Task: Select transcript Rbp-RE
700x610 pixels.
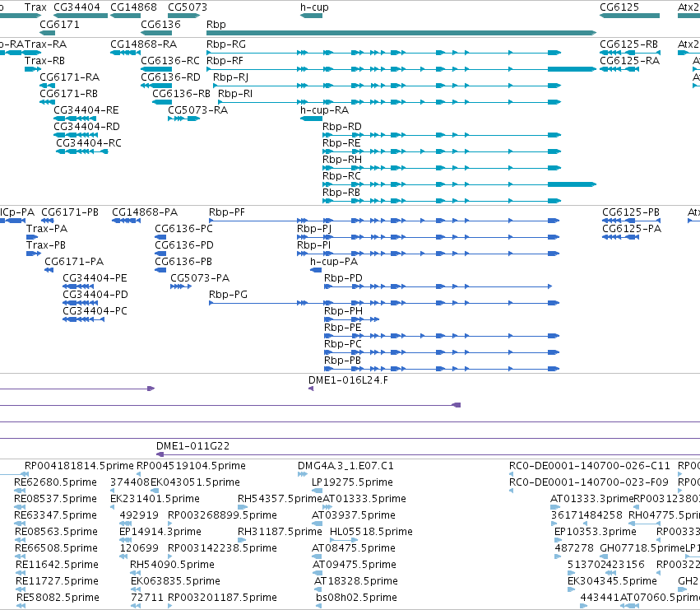Action: pyautogui.click(x=341, y=143)
